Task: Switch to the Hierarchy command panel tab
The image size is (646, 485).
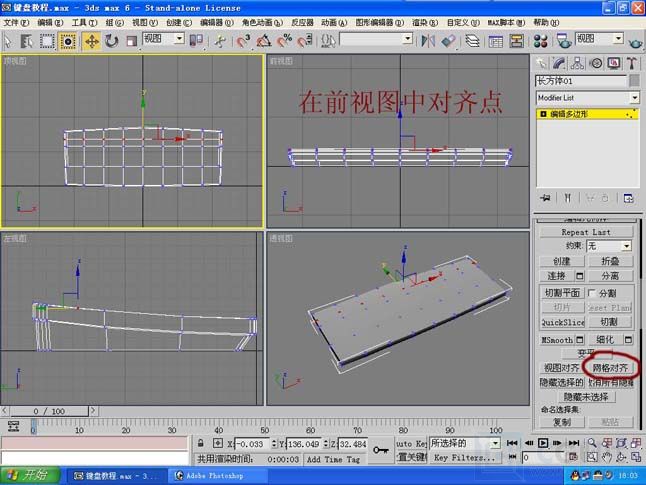Action: [577, 63]
